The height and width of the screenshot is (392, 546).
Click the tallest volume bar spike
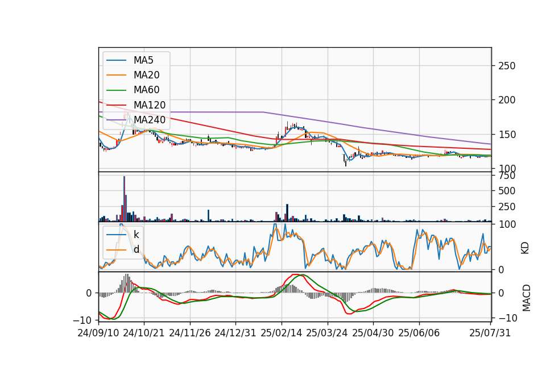tap(125, 199)
